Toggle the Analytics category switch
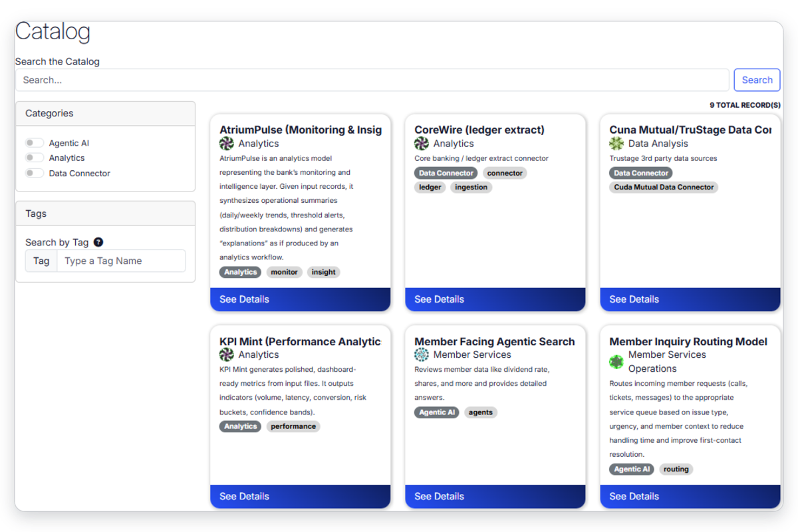Viewport: 798px width, 532px height. (x=35, y=158)
